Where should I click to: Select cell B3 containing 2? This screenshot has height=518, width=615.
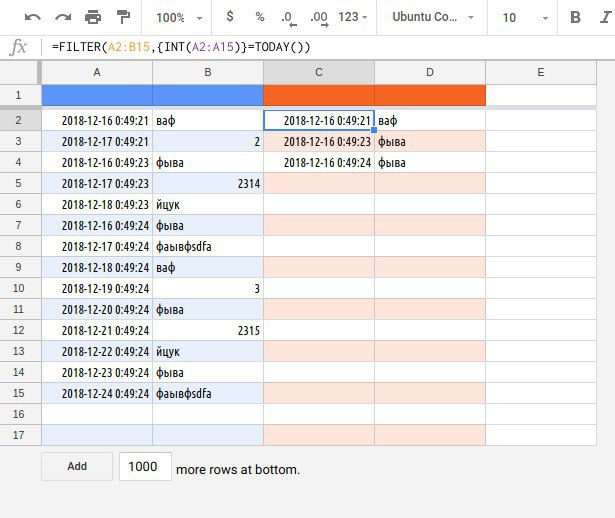point(208,141)
